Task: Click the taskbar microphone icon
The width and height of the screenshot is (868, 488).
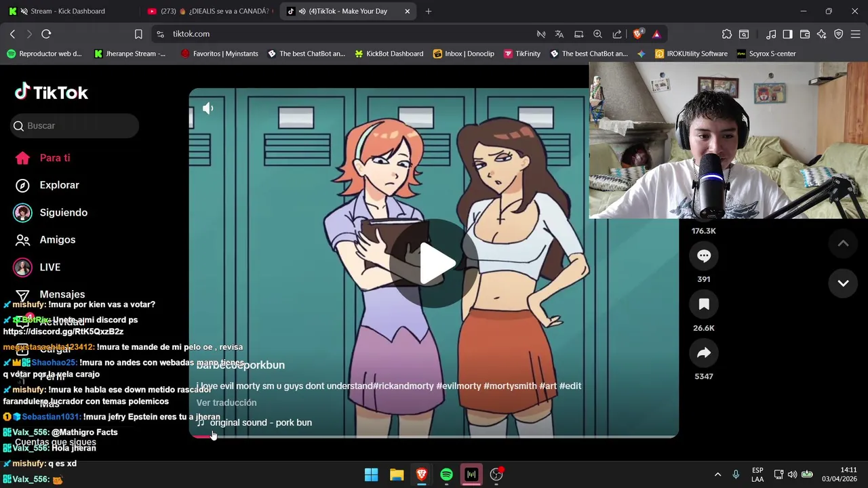Action: pyautogui.click(x=736, y=474)
